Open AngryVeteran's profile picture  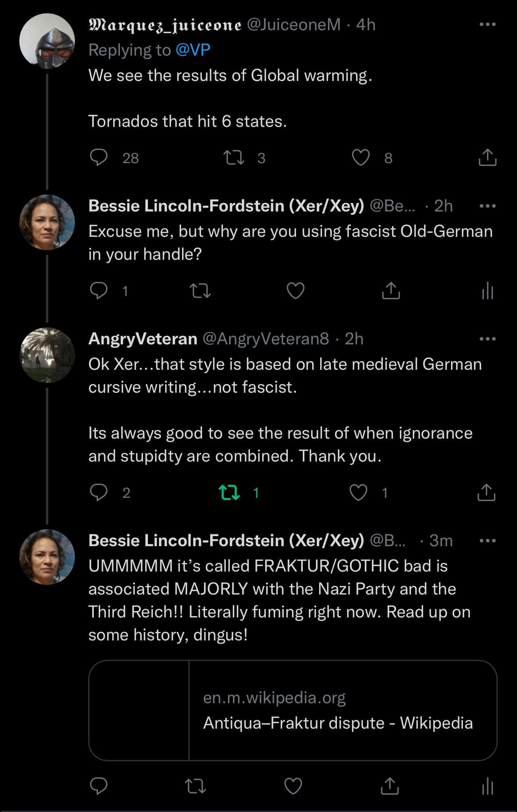click(47, 355)
